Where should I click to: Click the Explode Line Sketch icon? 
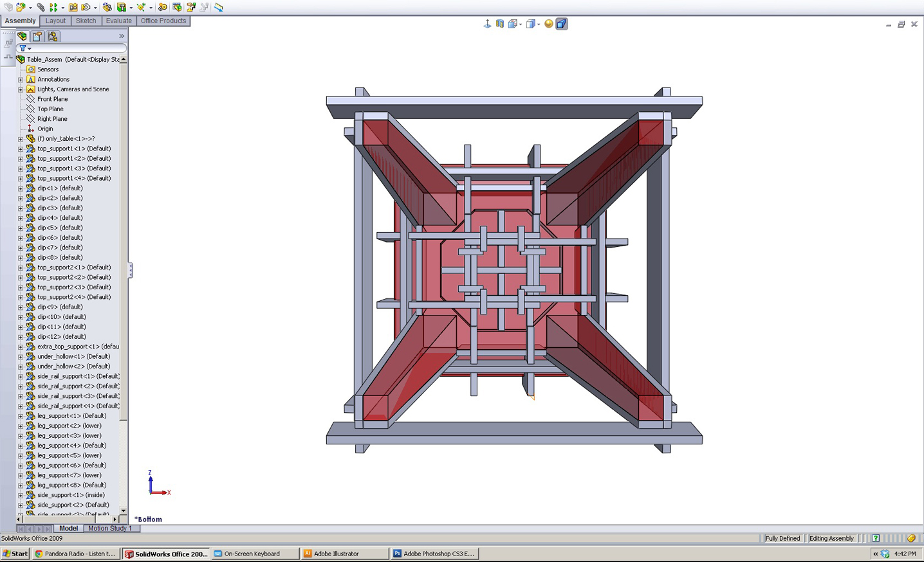tap(204, 7)
